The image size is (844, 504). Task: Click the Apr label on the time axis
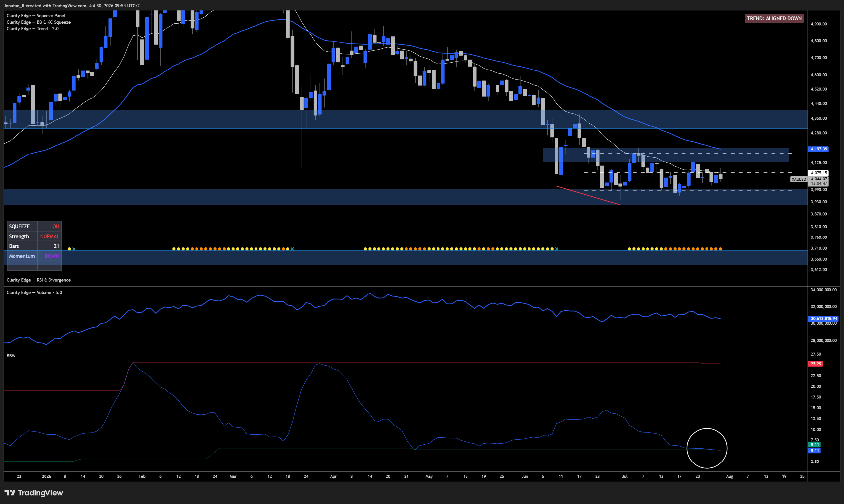(x=333, y=476)
